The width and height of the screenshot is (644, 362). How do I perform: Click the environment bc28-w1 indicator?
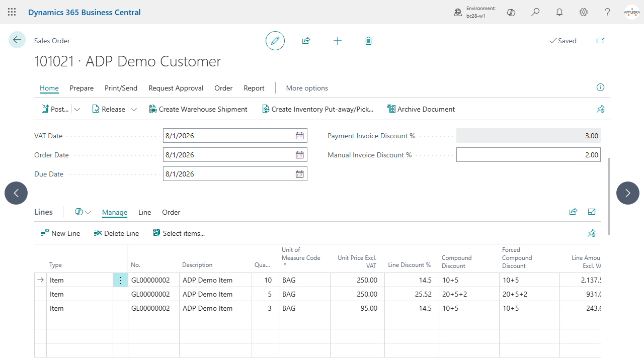[475, 12]
